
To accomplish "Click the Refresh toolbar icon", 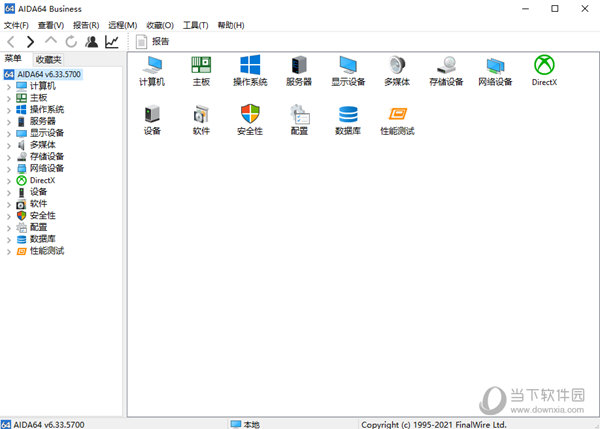I will [x=71, y=42].
